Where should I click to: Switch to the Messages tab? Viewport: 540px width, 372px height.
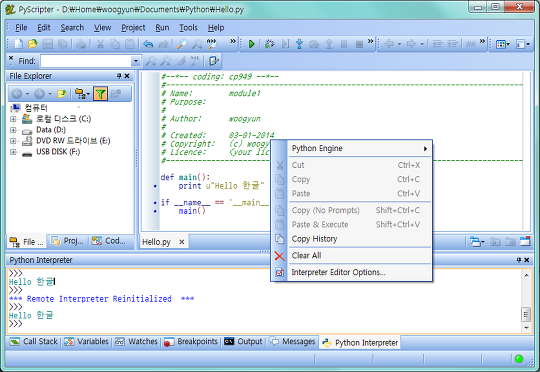point(292,342)
